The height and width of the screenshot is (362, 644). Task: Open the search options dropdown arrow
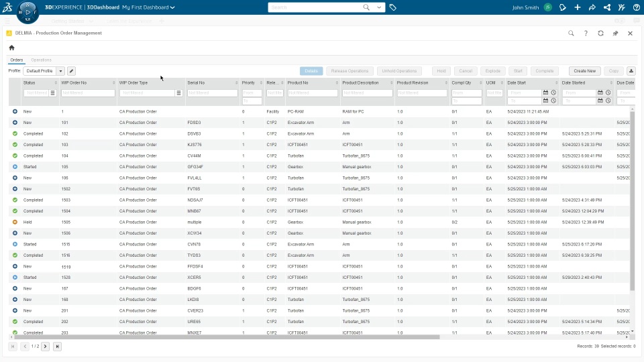coord(379,7)
